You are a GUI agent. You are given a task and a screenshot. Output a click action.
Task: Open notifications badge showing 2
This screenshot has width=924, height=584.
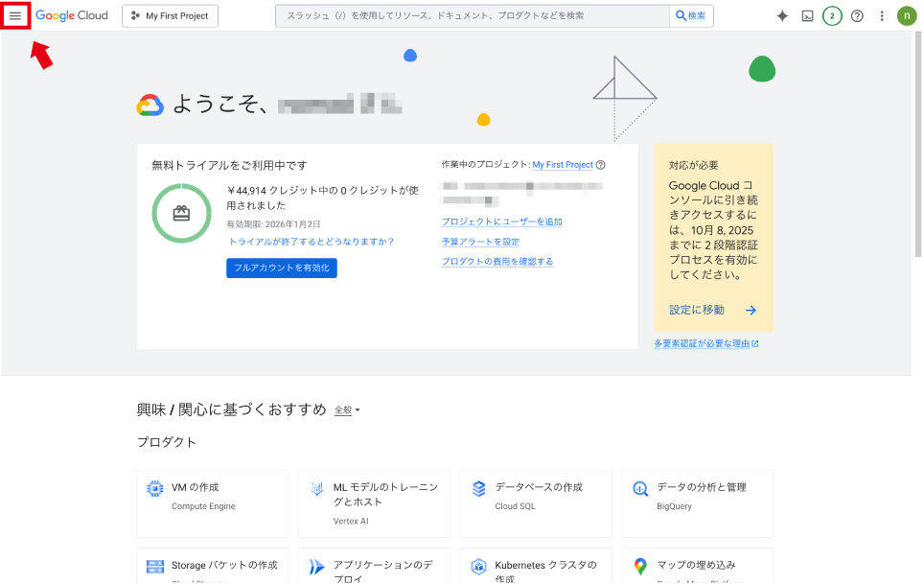(x=832, y=16)
